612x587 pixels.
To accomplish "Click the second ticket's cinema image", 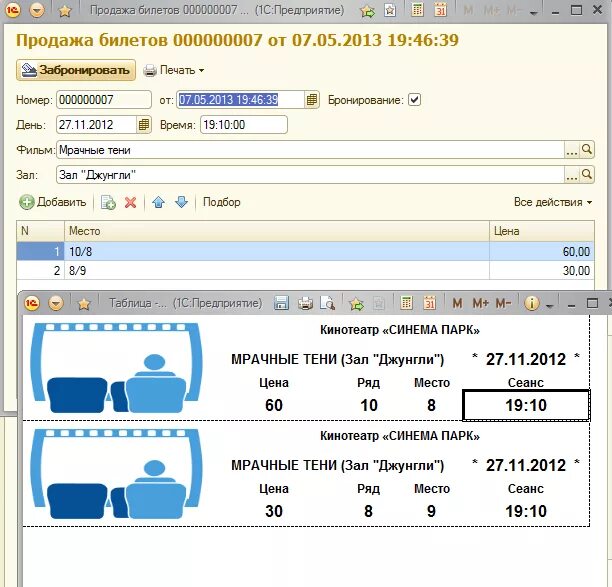I will pos(117,474).
